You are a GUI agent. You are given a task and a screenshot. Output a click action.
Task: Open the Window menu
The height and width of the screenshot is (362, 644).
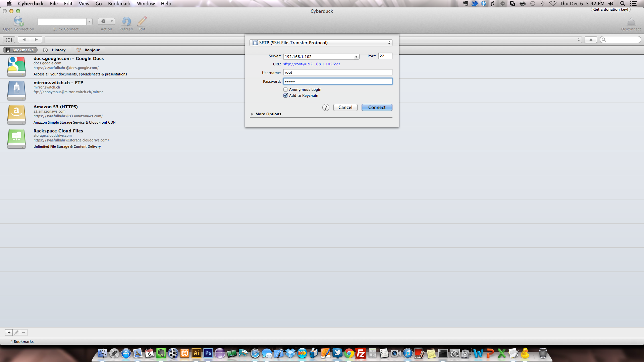pos(146,3)
